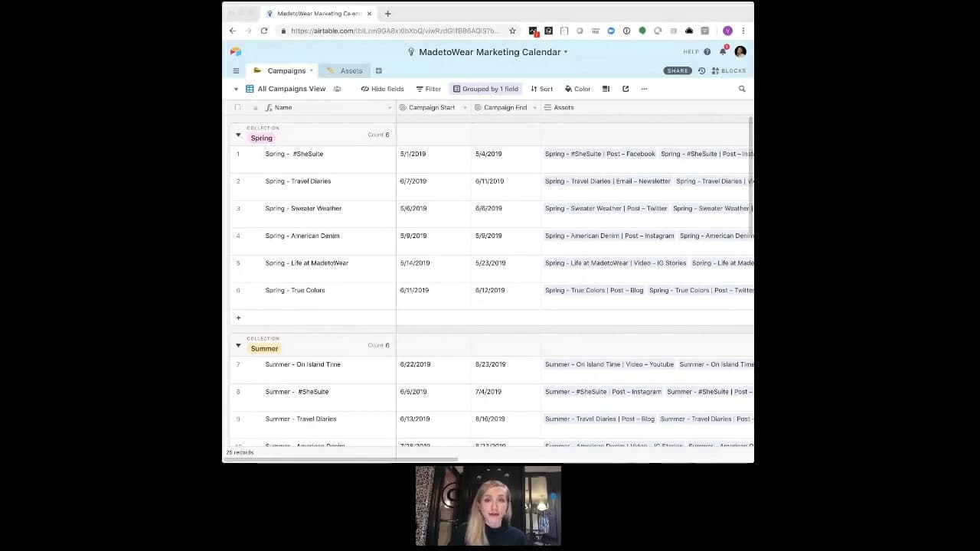Click the Spring collection tag
Screen dimensions: 980x551
click(261, 139)
